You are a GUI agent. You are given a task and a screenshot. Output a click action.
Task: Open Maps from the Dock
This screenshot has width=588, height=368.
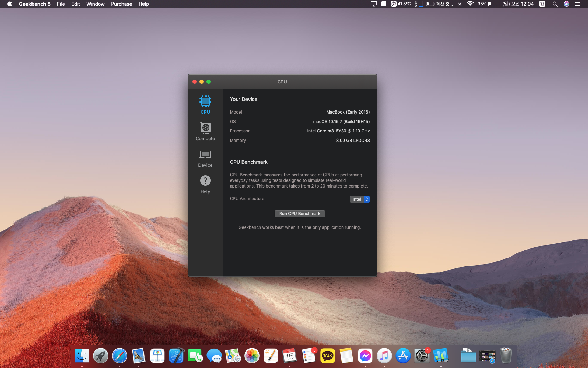point(233,356)
